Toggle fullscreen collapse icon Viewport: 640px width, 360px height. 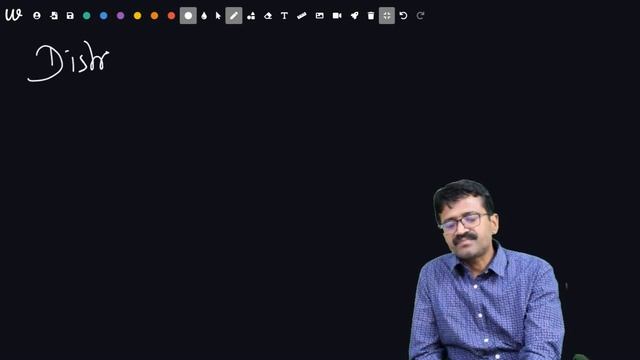[387, 16]
